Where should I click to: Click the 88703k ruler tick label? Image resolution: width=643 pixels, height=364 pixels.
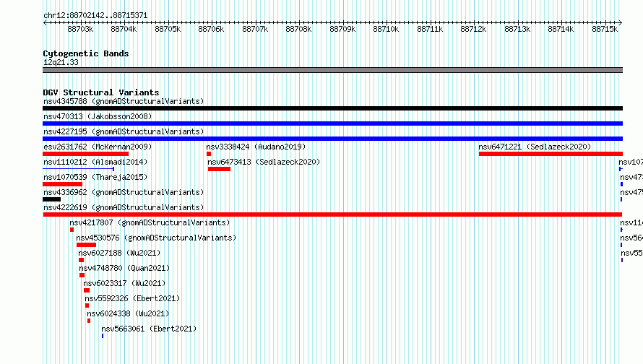coord(80,29)
